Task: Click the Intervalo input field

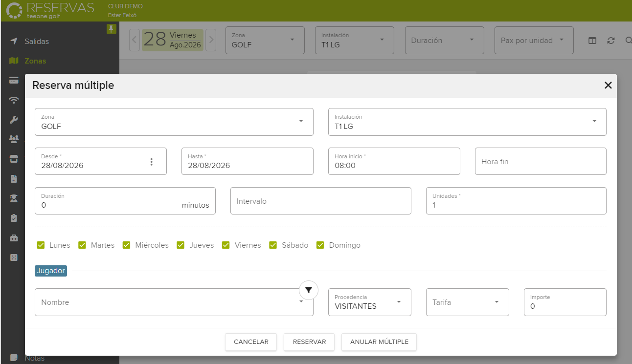Action: [321, 201]
